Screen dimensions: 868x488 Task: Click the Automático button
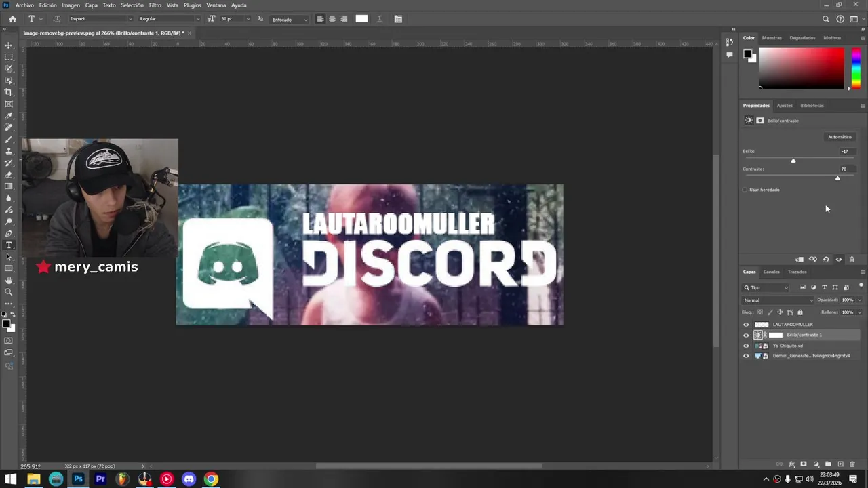(x=840, y=137)
